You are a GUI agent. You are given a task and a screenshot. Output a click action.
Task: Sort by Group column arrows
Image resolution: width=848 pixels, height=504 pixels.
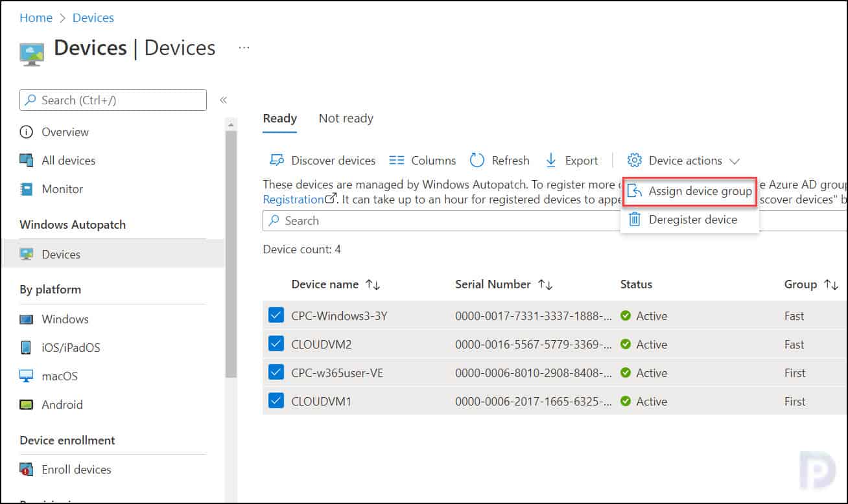tap(831, 284)
